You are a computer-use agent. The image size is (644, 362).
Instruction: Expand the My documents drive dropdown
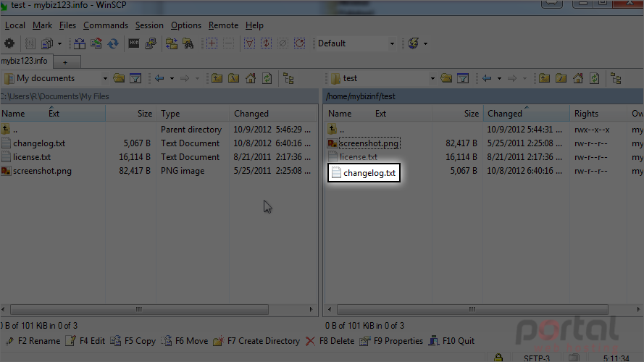(105, 78)
